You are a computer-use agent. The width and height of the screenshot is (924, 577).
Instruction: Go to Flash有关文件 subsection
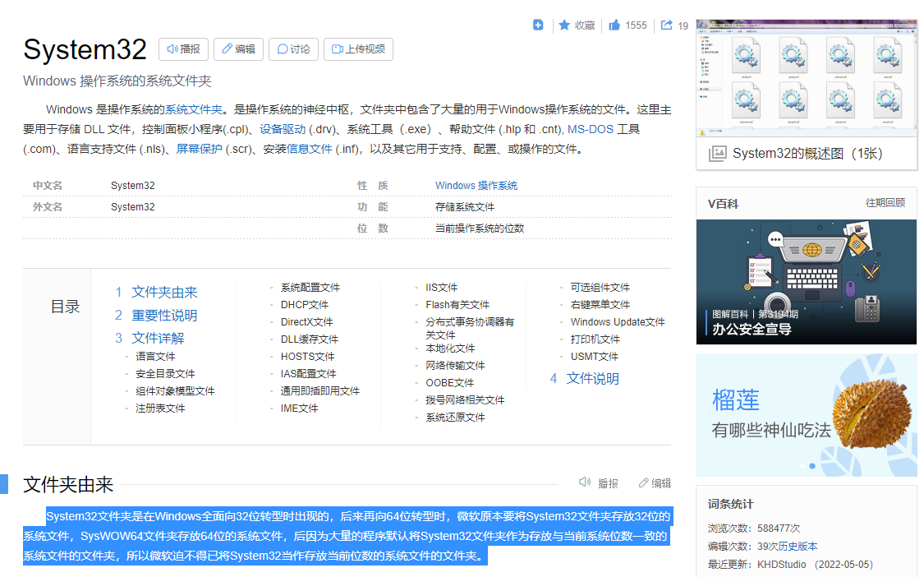(x=457, y=304)
